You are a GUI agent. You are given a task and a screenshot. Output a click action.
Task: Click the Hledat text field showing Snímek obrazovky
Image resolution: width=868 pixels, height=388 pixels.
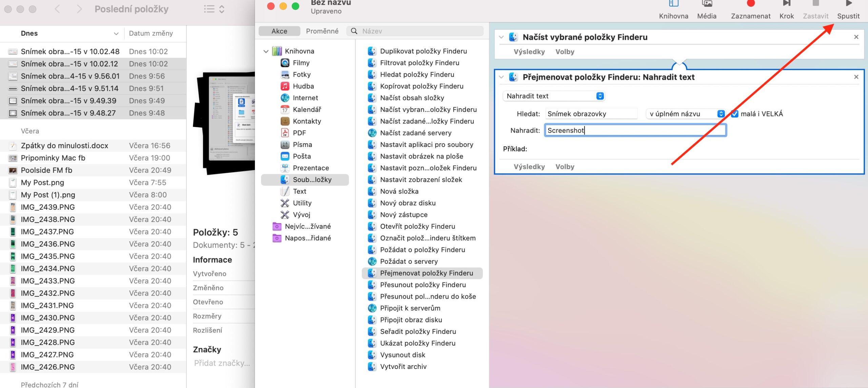click(x=591, y=114)
